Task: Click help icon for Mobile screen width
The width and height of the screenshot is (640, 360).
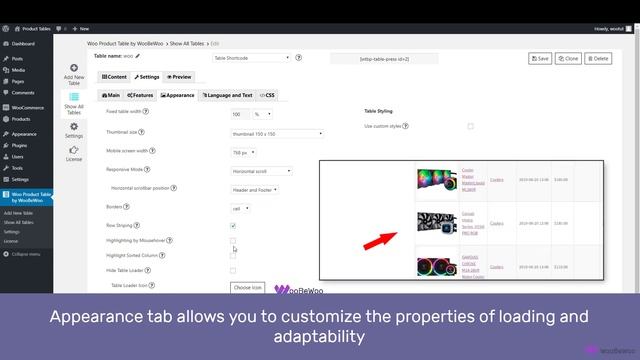Action: (152, 151)
